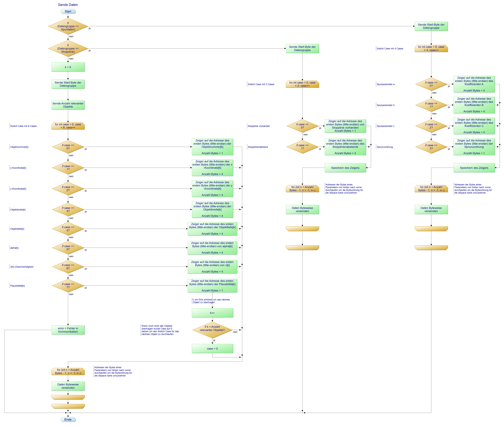Click the 'for int case = 0; case < 2' loop block

(x=302, y=84)
